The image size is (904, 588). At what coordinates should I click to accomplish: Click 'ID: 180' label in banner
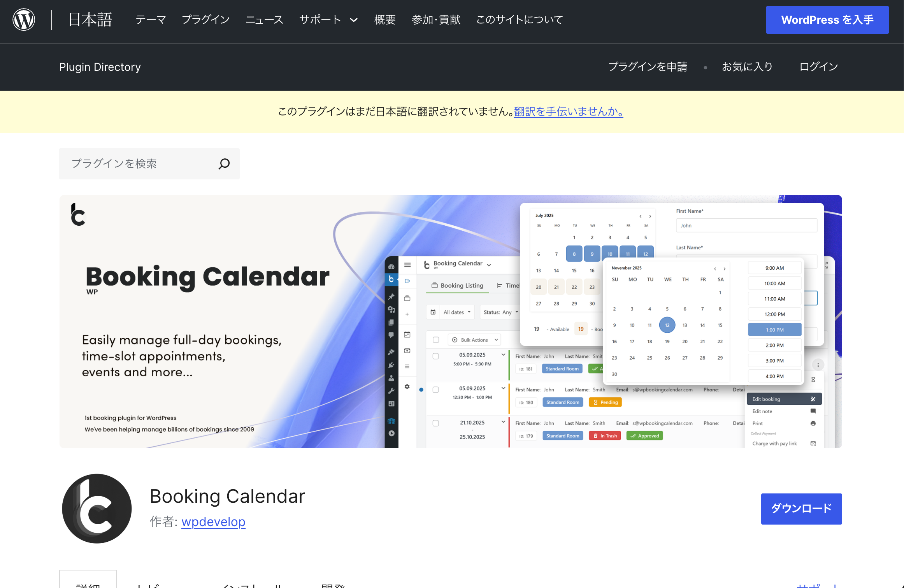pos(526,402)
